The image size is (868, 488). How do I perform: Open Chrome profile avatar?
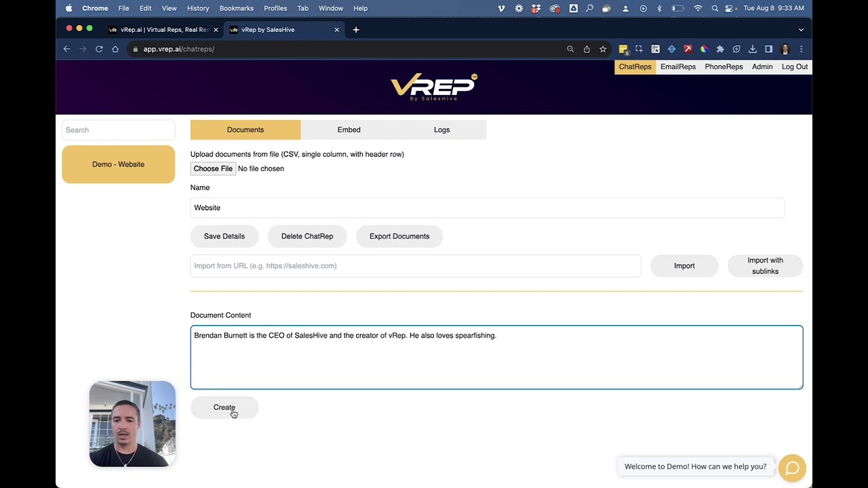tap(785, 49)
